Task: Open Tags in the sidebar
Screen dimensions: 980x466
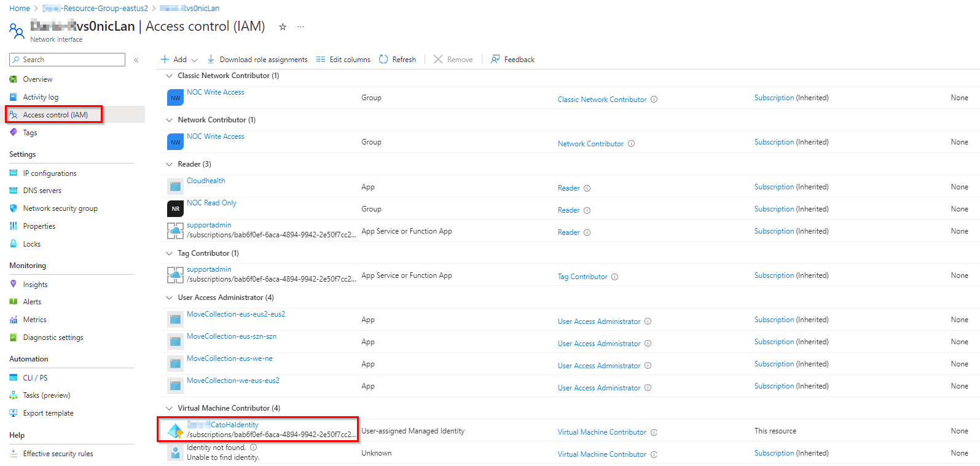Action: [30, 133]
